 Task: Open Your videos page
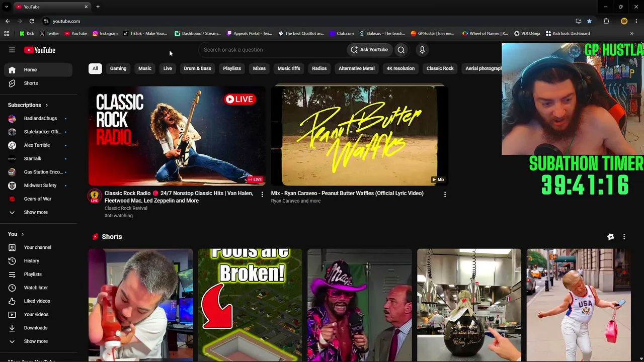click(x=38, y=314)
